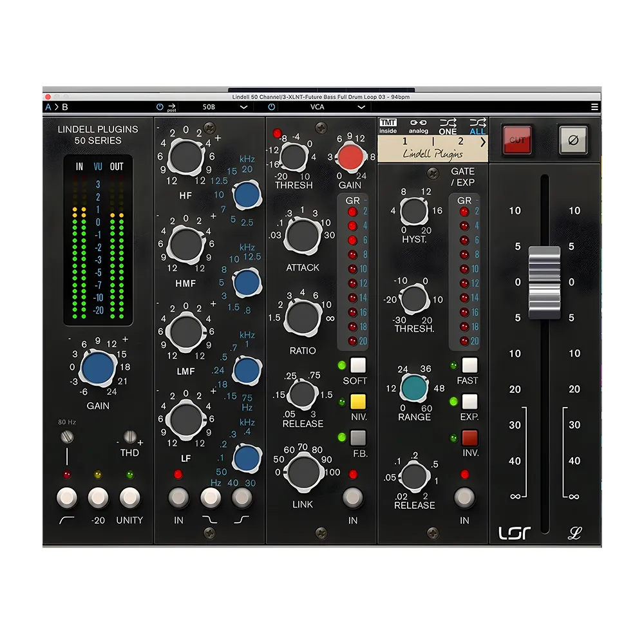Click the HF frequency blue knob
The height and width of the screenshot is (644, 644).
pos(247,194)
